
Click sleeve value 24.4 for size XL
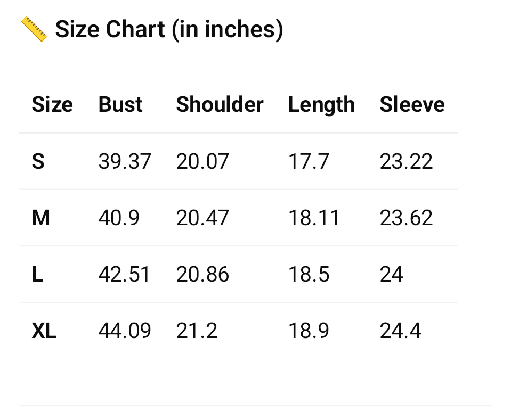(x=400, y=331)
